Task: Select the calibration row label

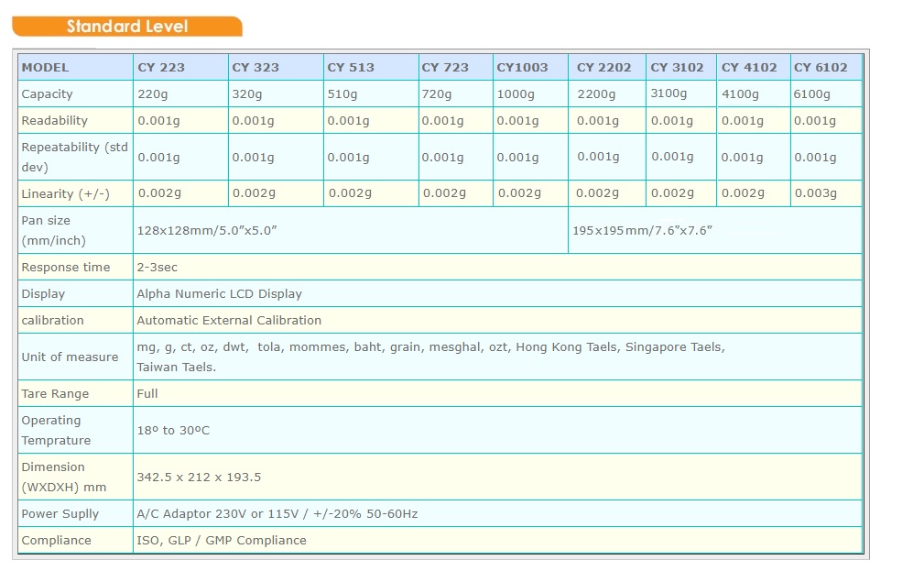Action: click(x=52, y=320)
